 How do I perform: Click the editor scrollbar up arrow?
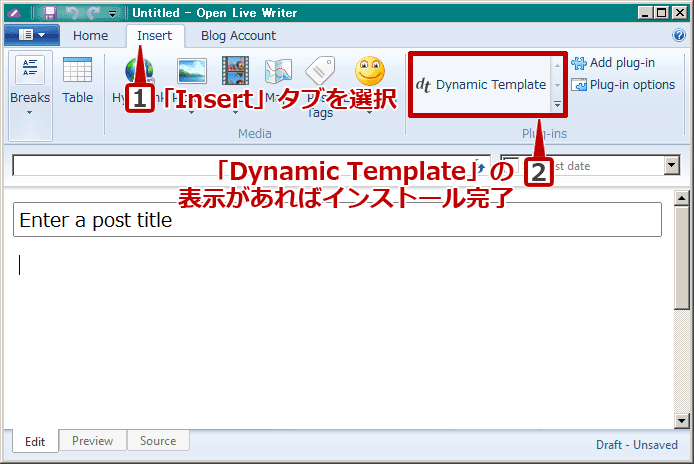(682, 198)
